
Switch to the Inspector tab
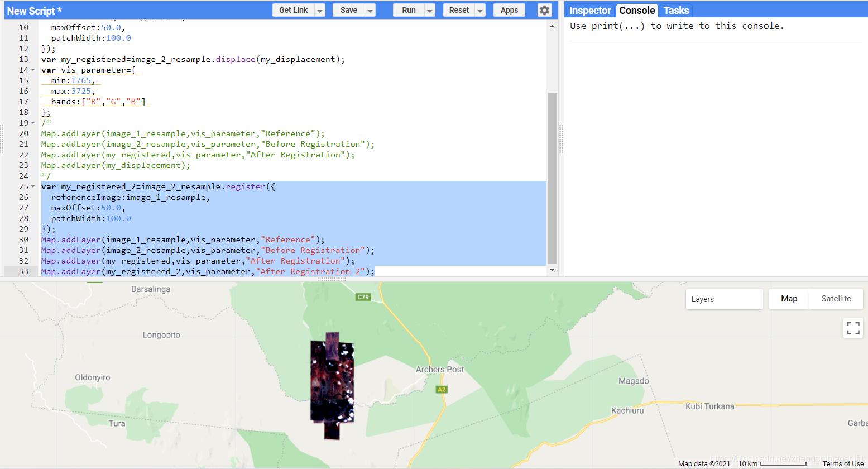589,10
